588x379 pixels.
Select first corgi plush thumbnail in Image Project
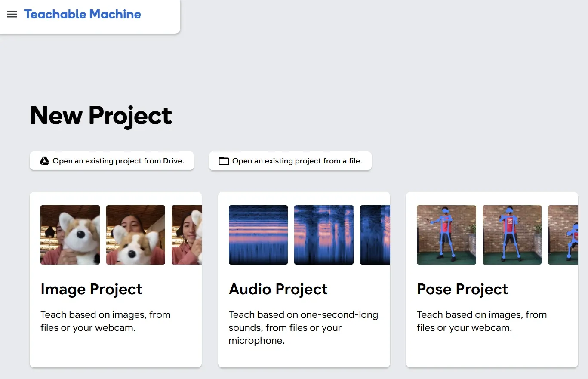(x=70, y=235)
